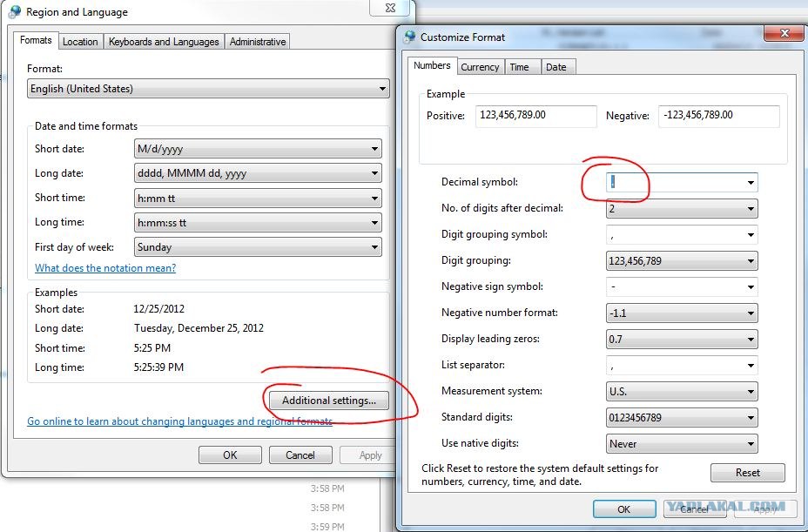
Task: Open the Administrative tab
Action: 257,42
